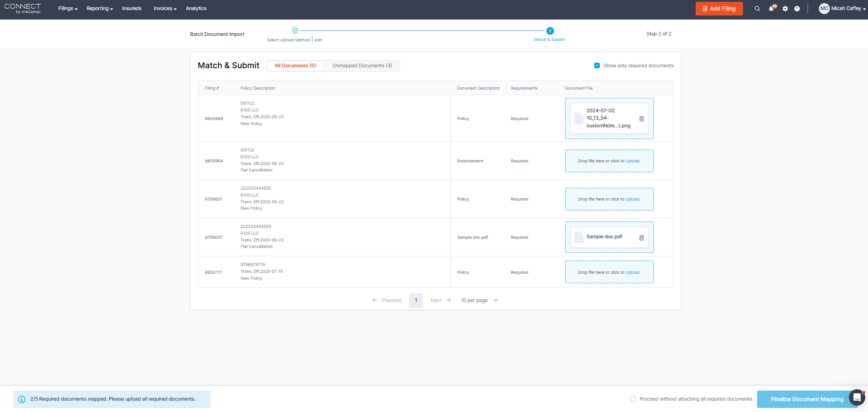Open settings gear icon
The width and height of the screenshot is (868, 412).
(785, 9)
